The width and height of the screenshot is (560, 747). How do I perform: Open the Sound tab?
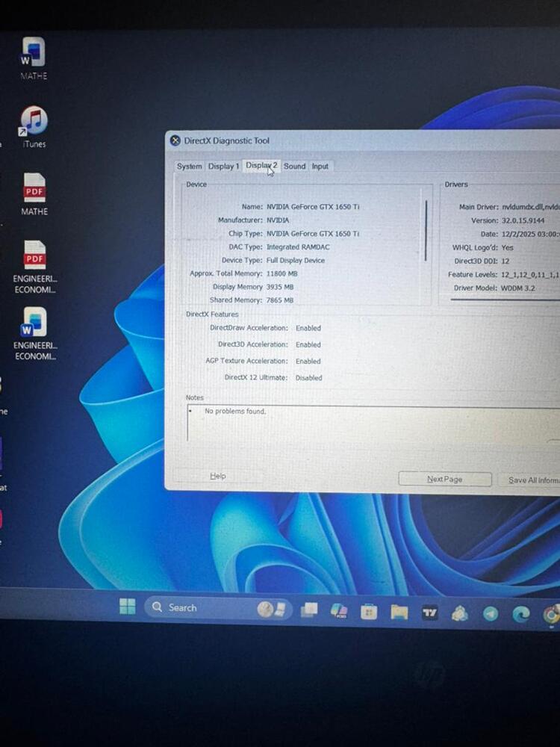click(294, 167)
